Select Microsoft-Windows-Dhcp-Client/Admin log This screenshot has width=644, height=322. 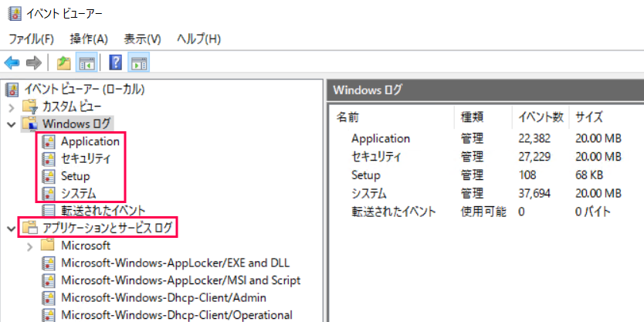point(164,298)
